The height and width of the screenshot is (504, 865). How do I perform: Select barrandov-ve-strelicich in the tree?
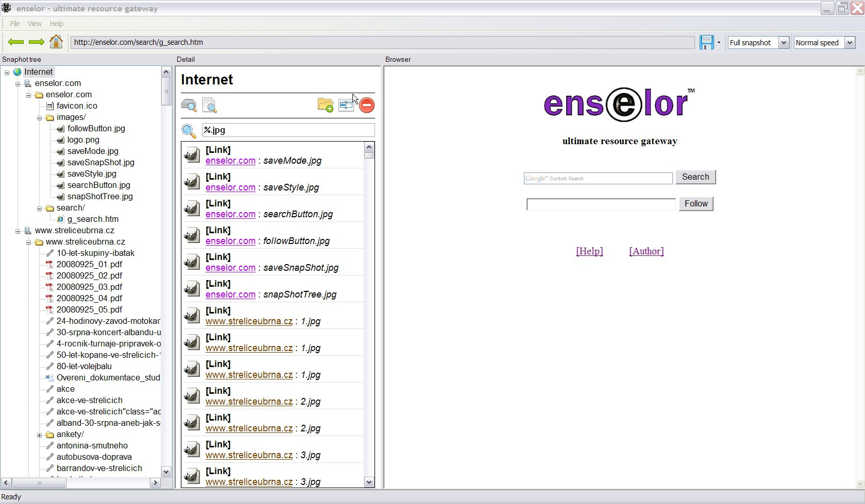coord(99,468)
